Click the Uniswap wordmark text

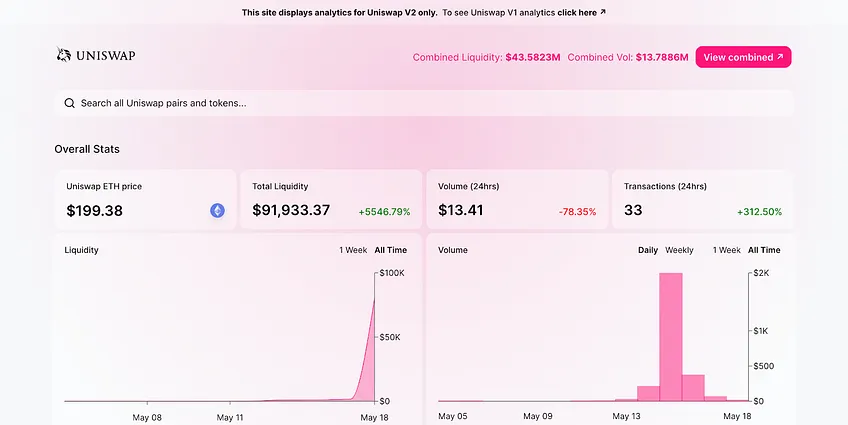point(105,55)
